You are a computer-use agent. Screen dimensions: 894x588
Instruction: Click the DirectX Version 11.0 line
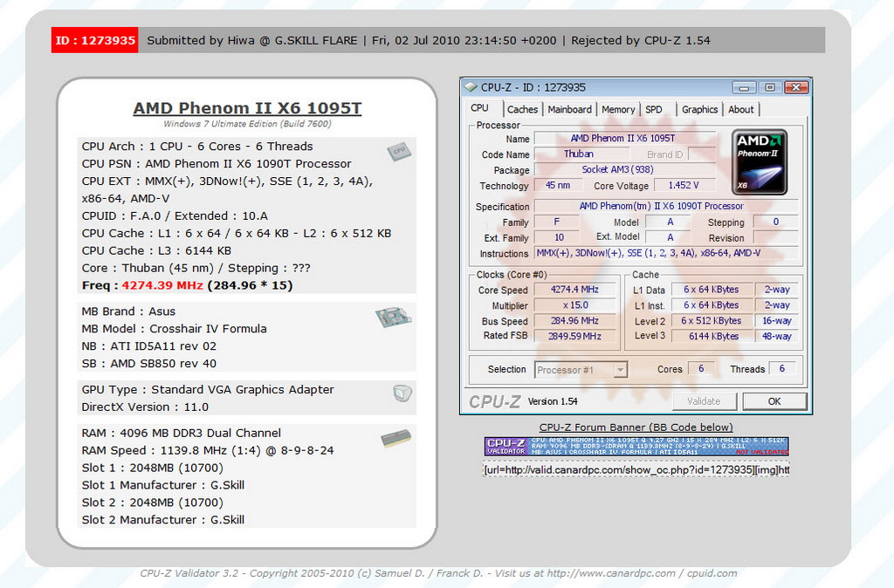[145, 407]
